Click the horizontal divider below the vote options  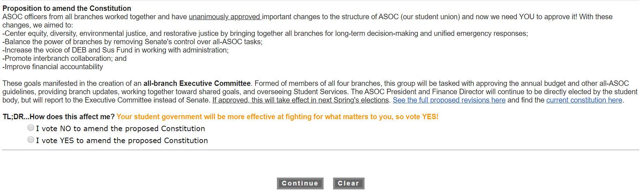click(320, 150)
